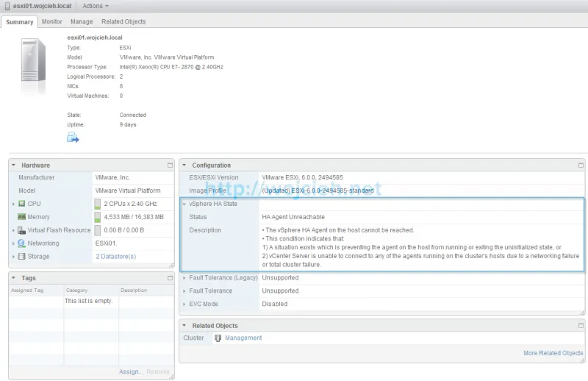588x381 pixels.
Task: Expand the Virtual Flash Resource row
Action: [13, 230]
